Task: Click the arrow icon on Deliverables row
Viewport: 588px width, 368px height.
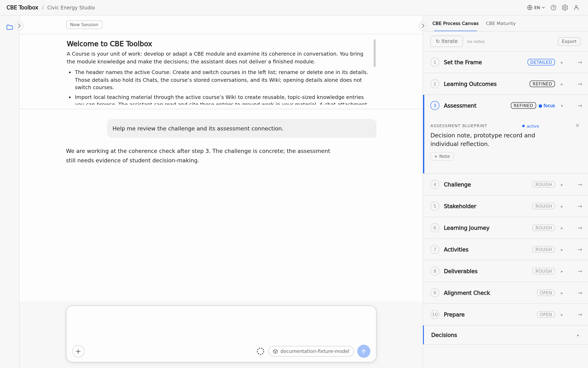Action: click(x=580, y=271)
